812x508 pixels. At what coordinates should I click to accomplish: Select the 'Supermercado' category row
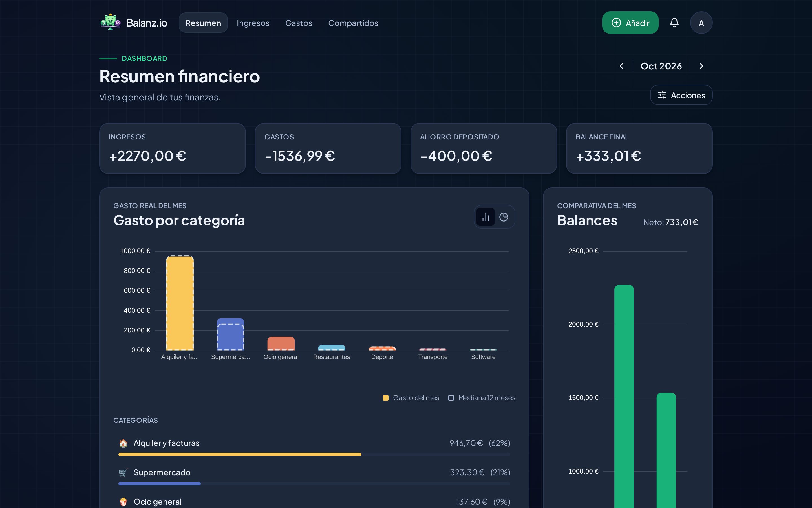click(314, 476)
